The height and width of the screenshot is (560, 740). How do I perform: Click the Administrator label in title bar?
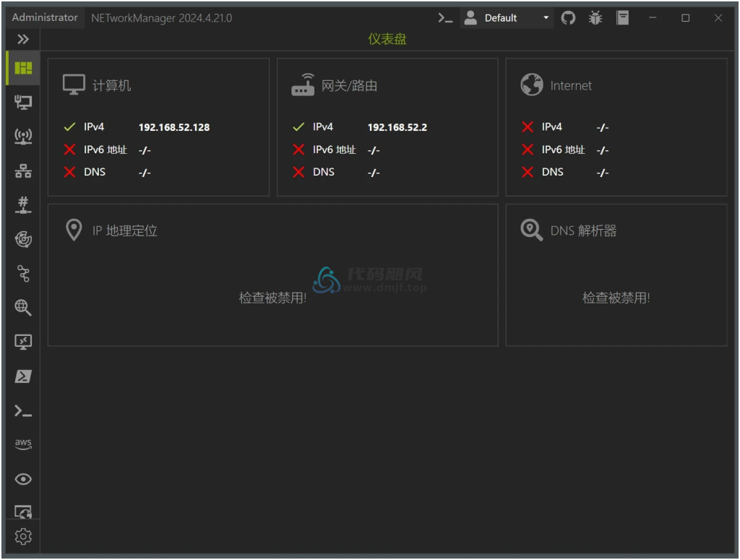[45, 17]
